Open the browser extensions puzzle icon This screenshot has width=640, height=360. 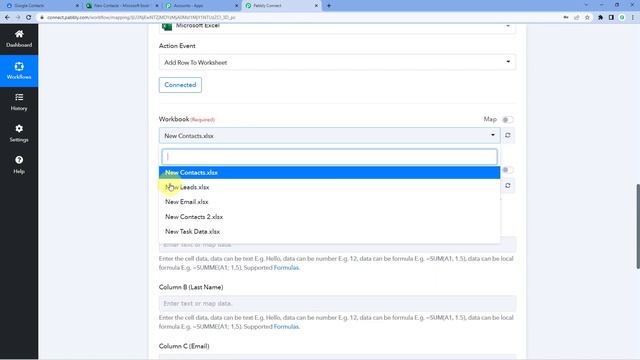coord(600,18)
